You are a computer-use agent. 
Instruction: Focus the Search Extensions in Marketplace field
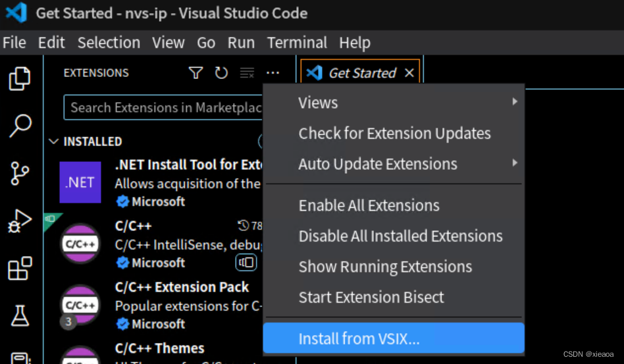click(165, 108)
